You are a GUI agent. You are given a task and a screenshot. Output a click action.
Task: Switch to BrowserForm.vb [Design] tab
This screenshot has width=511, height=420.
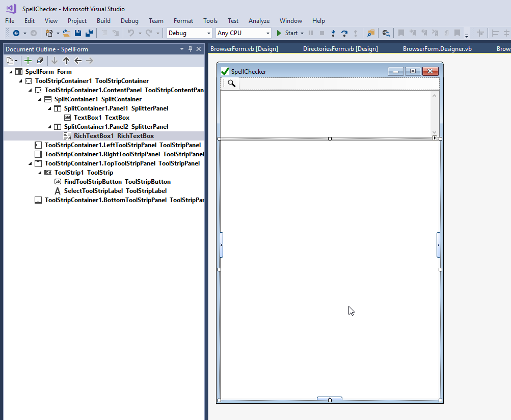point(244,49)
